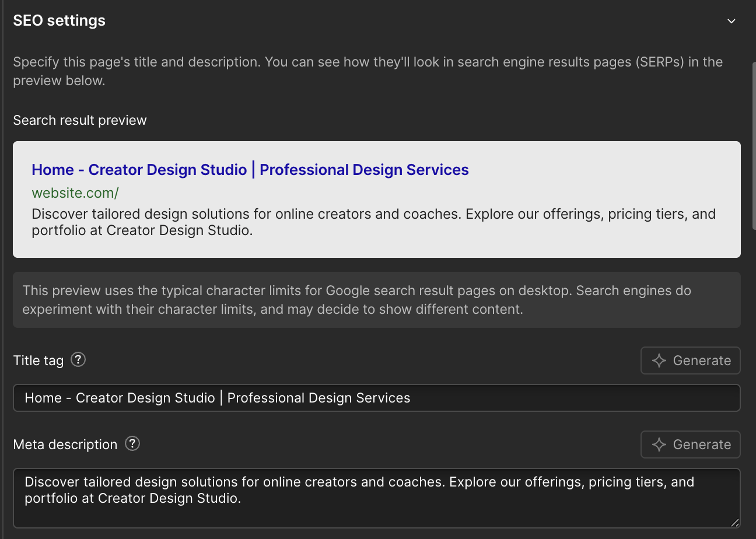Click the blue search result preview title link
Screen dimensions: 756x539
pos(250,170)
